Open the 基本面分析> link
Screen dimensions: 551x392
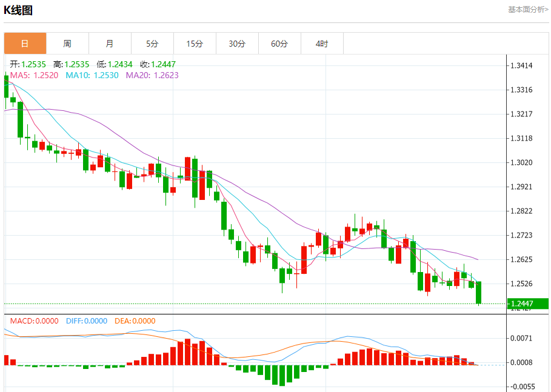[x=528, y=10]
